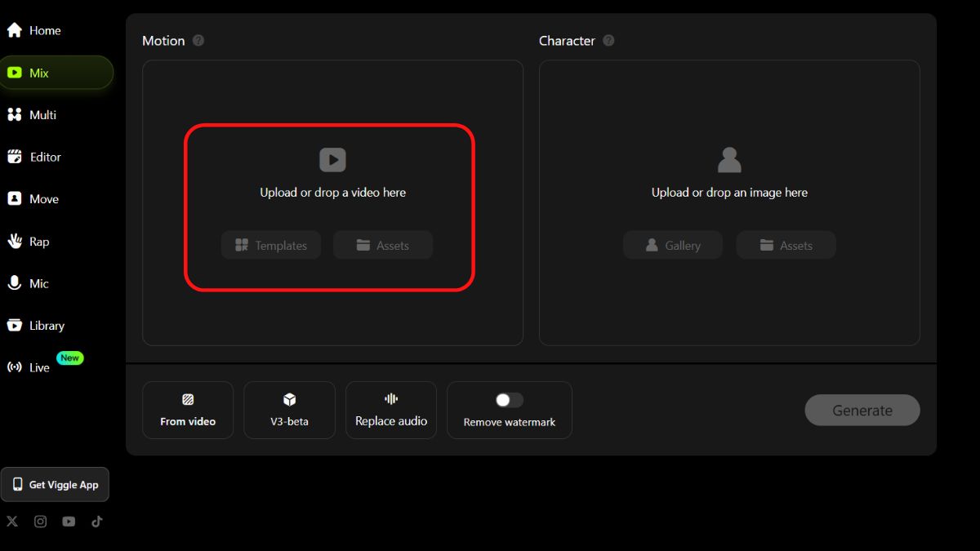980x551 pixels.
Task: Open Viggle's Instagram profile
Action: 40,521
